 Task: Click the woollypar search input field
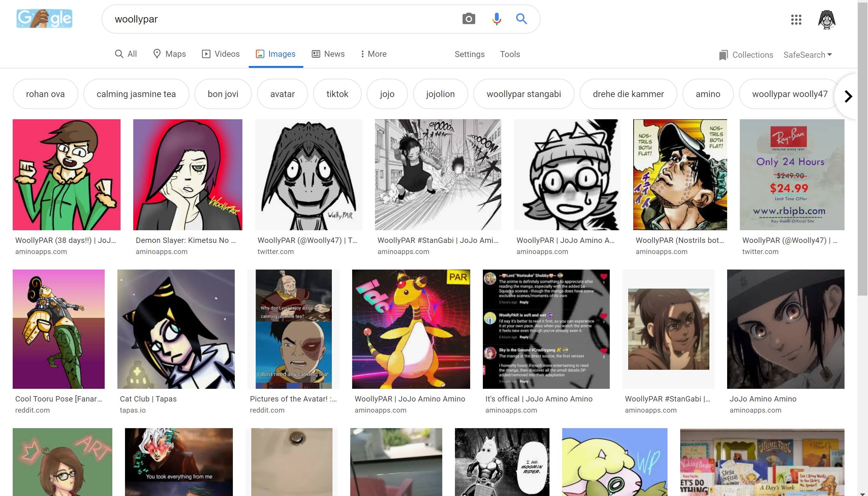point(273,19)
